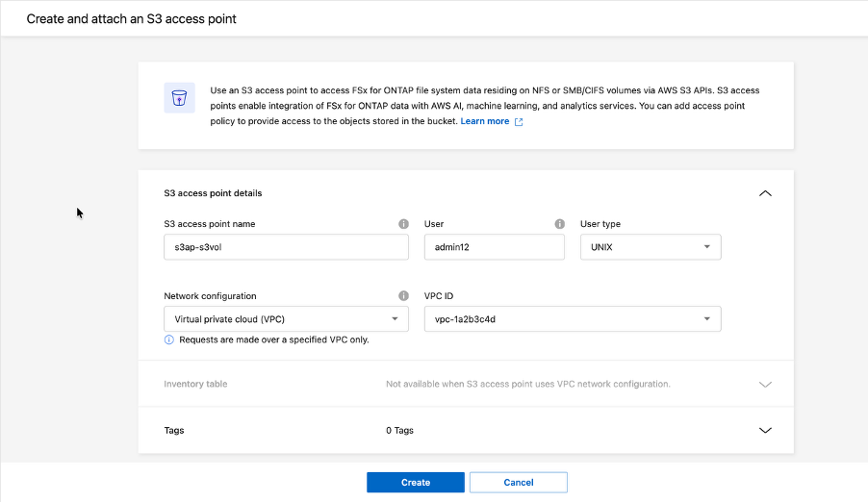Open the Network configuration dropdown

click(286, 319)
